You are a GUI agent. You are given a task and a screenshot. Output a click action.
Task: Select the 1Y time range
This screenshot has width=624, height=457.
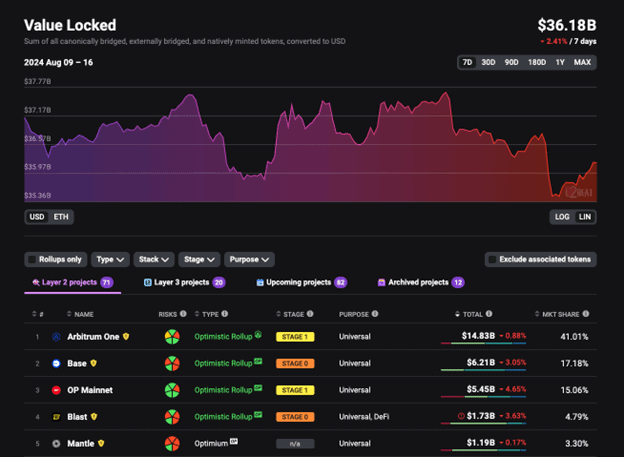coord(560,62)
